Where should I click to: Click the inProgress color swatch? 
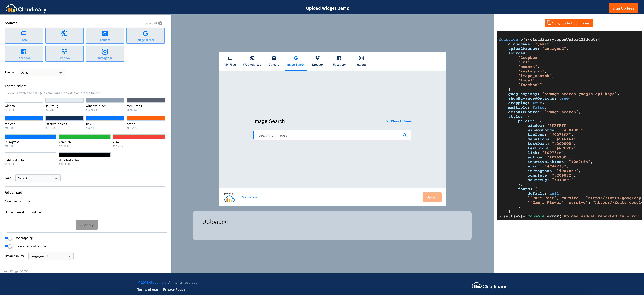click(30, 137)
